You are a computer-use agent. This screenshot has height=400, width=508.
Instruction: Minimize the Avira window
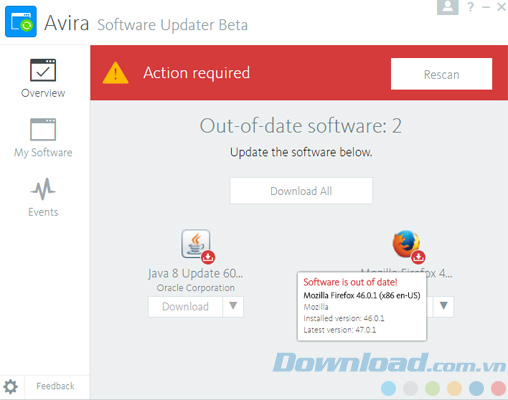(486, 7)
